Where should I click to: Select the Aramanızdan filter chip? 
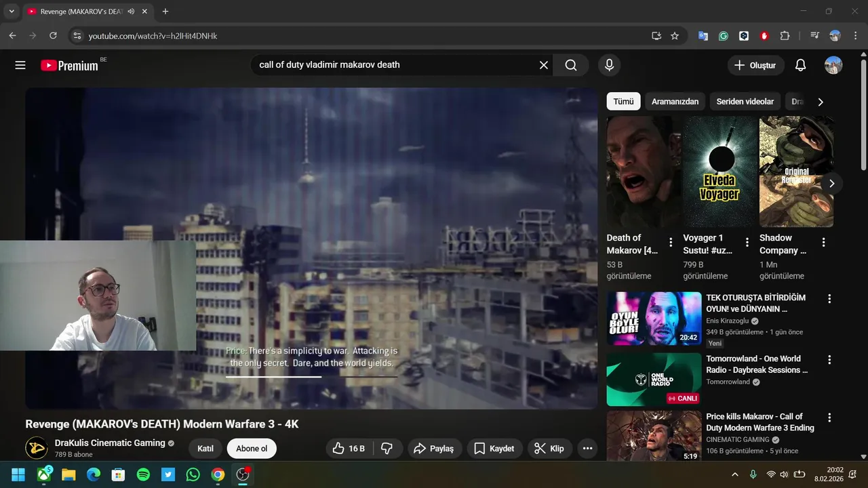pyautogui.click(x=675, y=102)
